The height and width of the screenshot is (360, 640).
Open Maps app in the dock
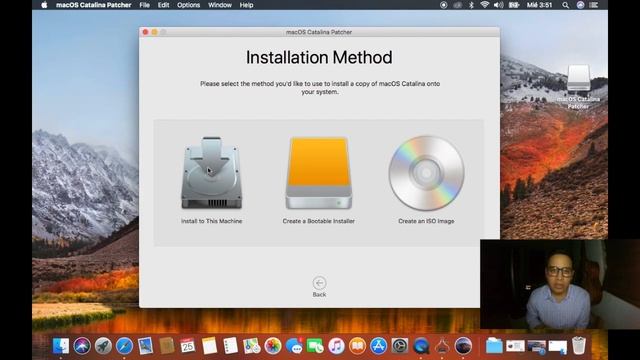tap(252, 346)
